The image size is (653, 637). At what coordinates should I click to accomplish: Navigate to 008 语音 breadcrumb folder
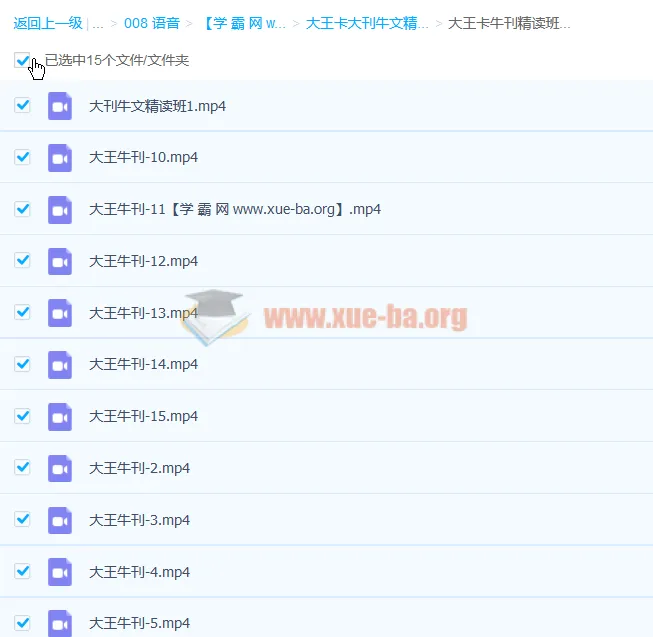tap(152, 23)
